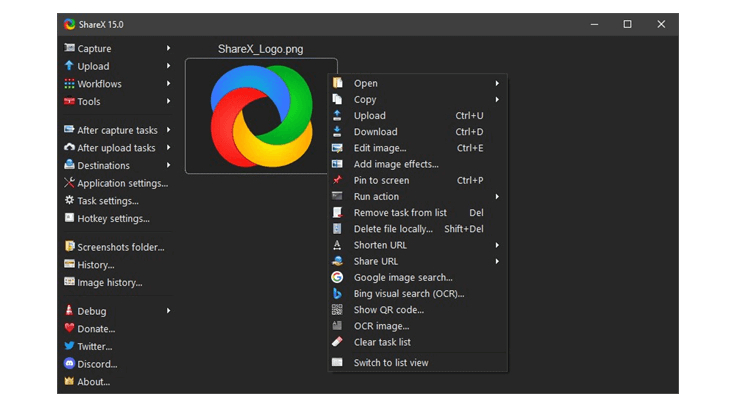
Task: Click the ShareX logo in the title bar
Action: [70, 24]
